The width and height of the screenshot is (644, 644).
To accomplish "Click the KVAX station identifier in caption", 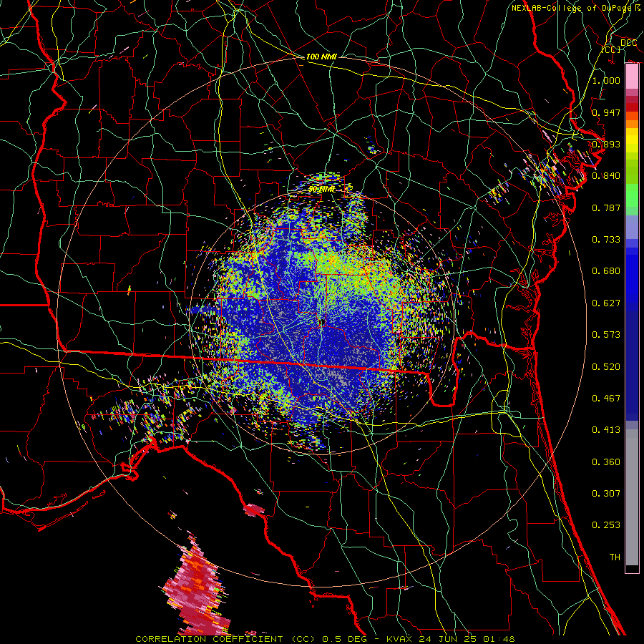I will click(x=401, y=639).
